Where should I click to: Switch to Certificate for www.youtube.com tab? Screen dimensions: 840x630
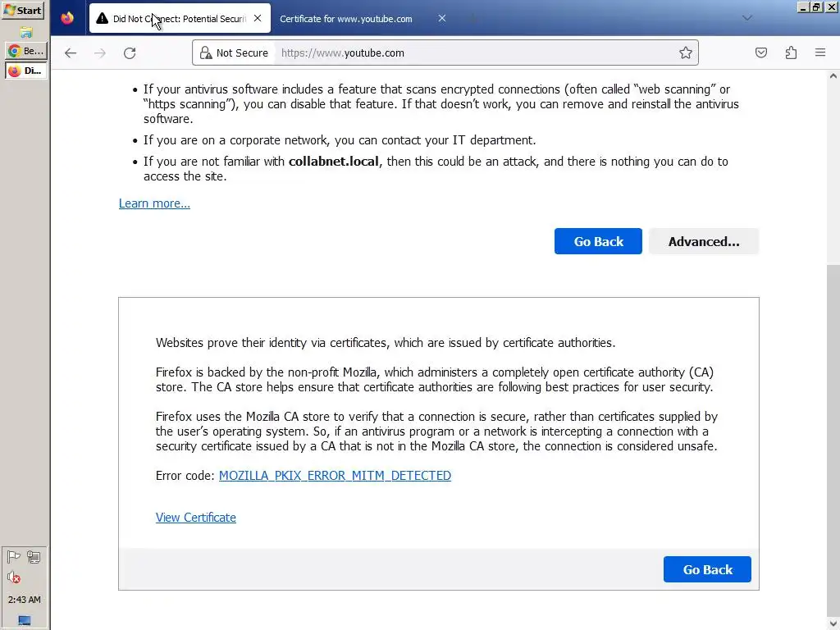pos(346,19)
